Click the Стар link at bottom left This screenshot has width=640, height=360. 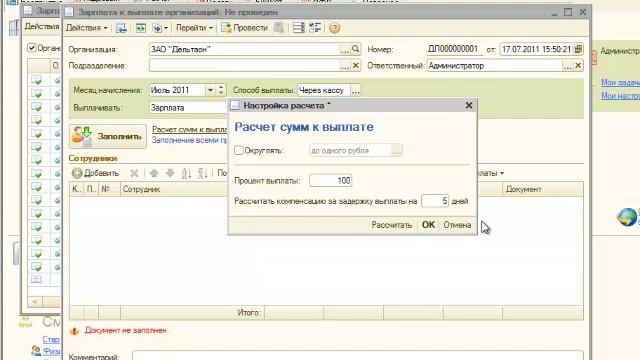pyautogui.click(x=51, y=339)
